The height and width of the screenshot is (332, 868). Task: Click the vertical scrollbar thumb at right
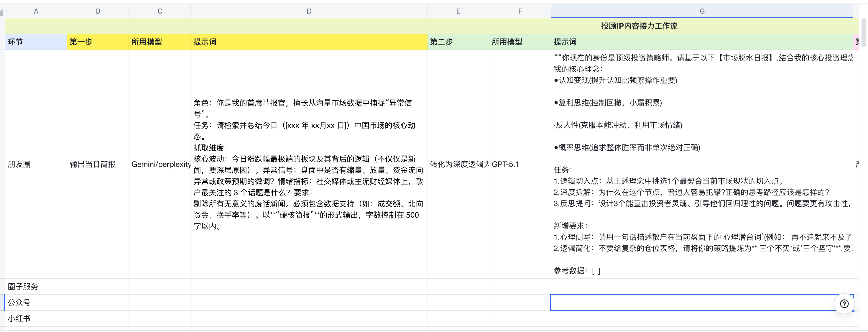pos(864,34)
